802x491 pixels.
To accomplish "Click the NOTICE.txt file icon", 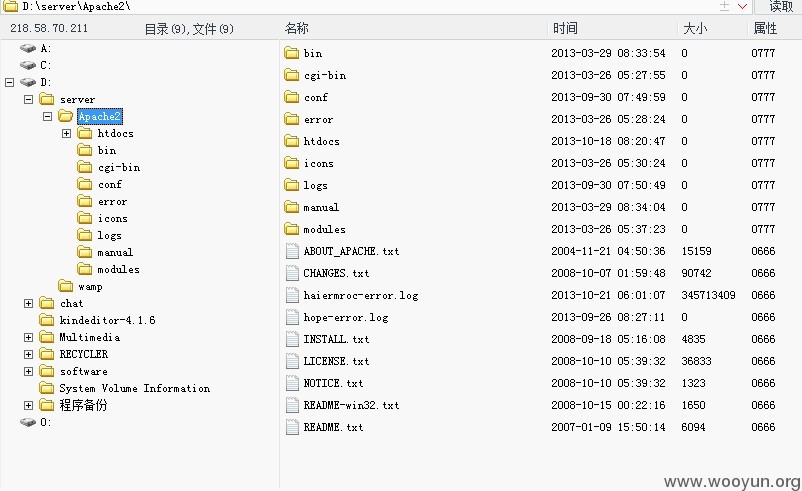I will click(292, 383).
